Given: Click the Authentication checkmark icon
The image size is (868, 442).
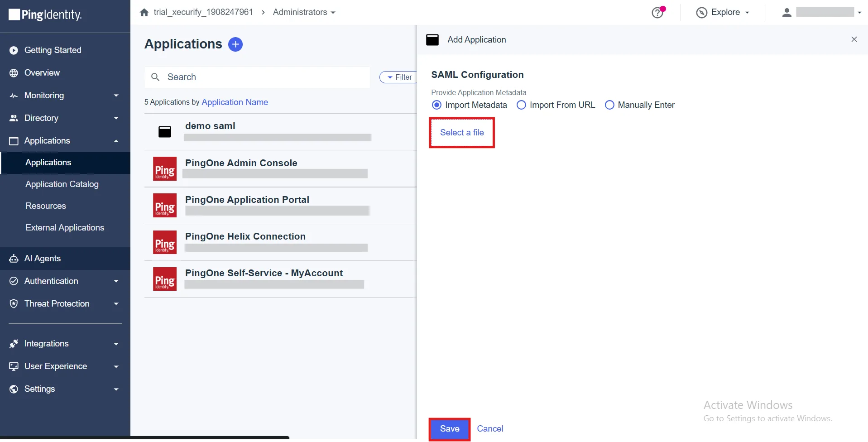Looking at the screenshot, I should [14, 281].
